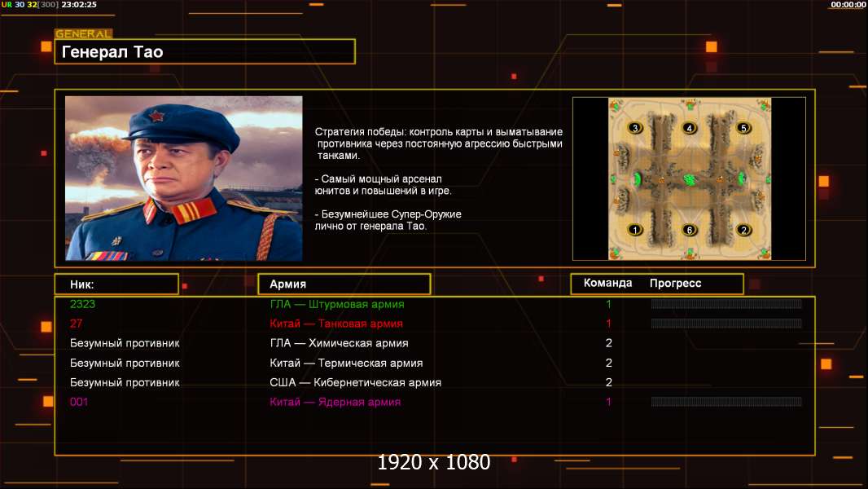The image size is (868, 489).
Task: Click team number for player 27
Action: point(608,324)
